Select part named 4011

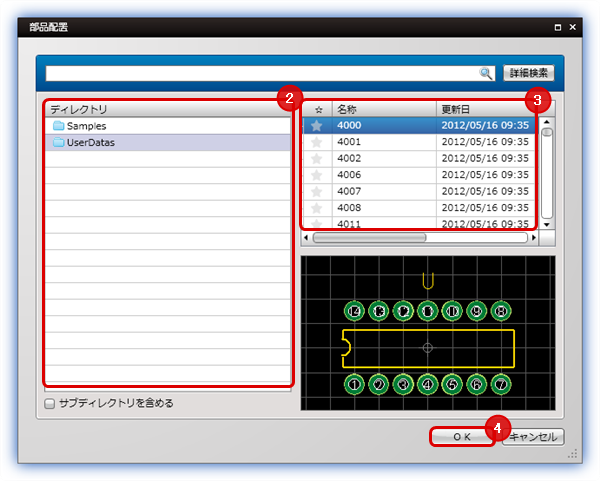[349, 223]
